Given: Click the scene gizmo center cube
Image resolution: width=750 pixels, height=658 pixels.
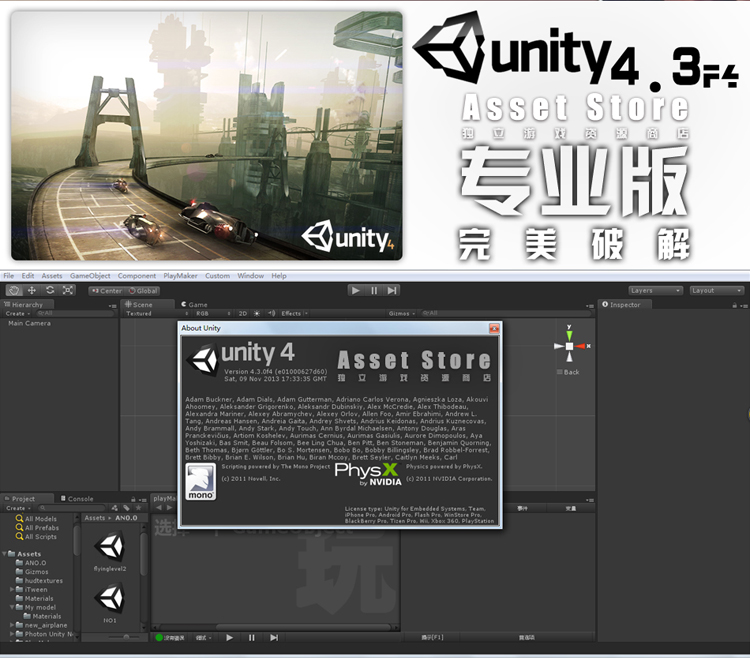Looking at the screenshot, I should 569,346.
